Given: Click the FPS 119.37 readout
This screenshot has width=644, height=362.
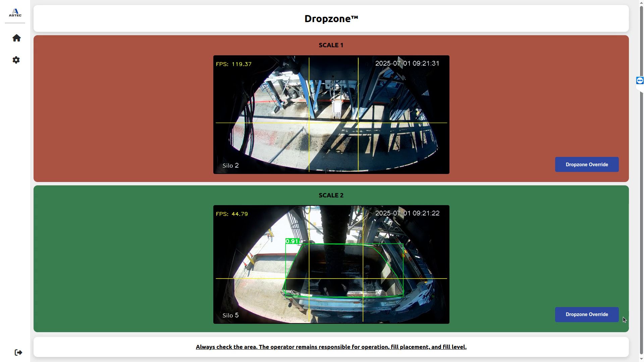Looking at the screenshot, I should coord(233,64).
